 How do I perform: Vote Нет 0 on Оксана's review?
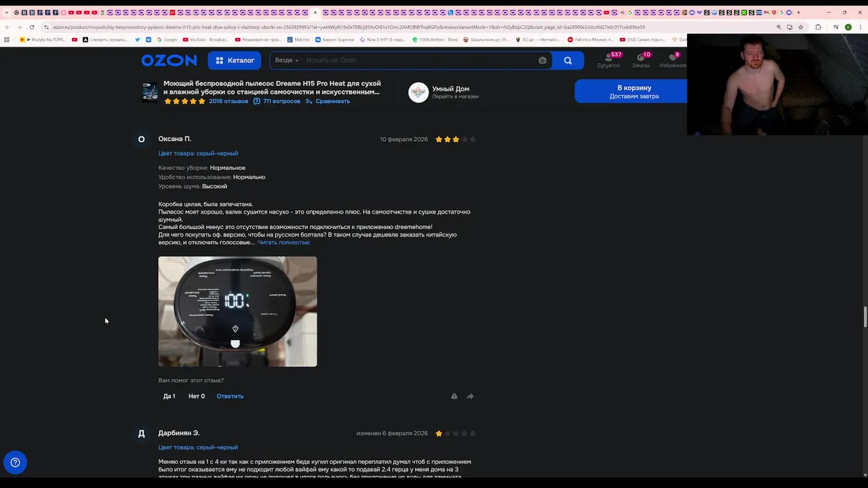coord(197,396)
